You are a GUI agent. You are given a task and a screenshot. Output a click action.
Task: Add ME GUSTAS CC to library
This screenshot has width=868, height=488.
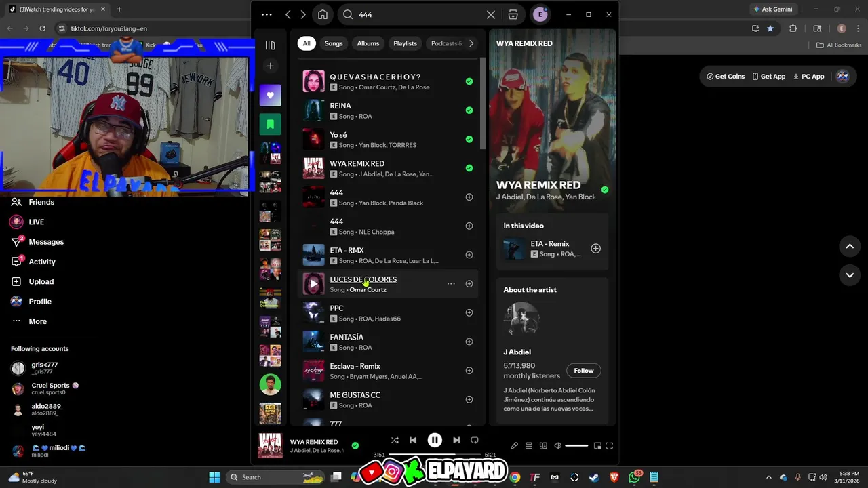469,400
